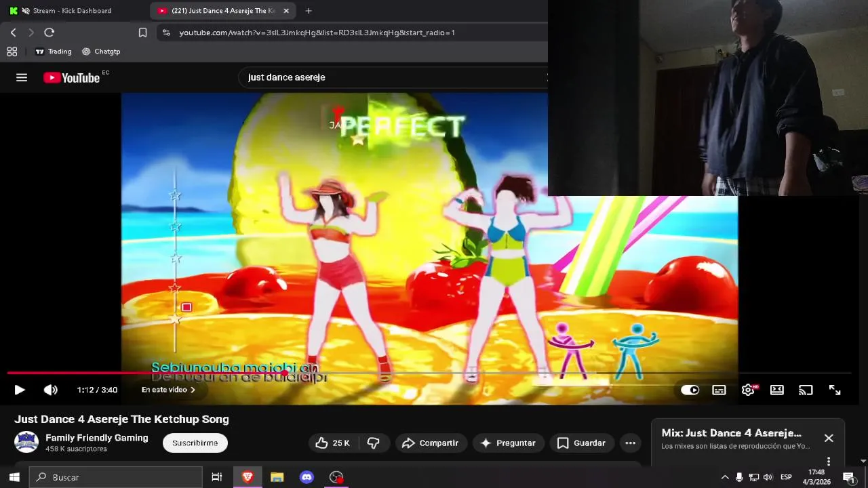This screenshot has height=488, width=868.
Task: Open network tray icon
Action: pos(753,477)
